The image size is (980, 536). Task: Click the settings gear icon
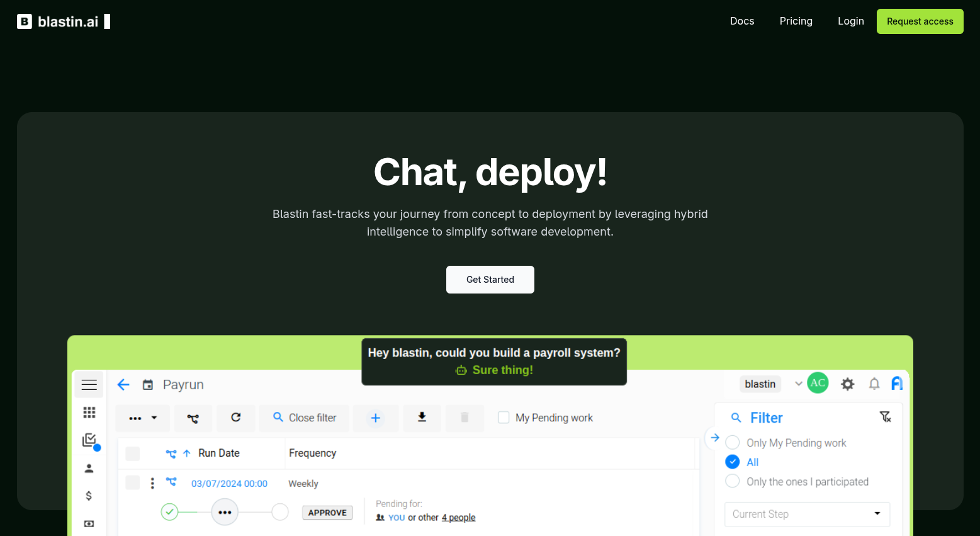(847, 384)
